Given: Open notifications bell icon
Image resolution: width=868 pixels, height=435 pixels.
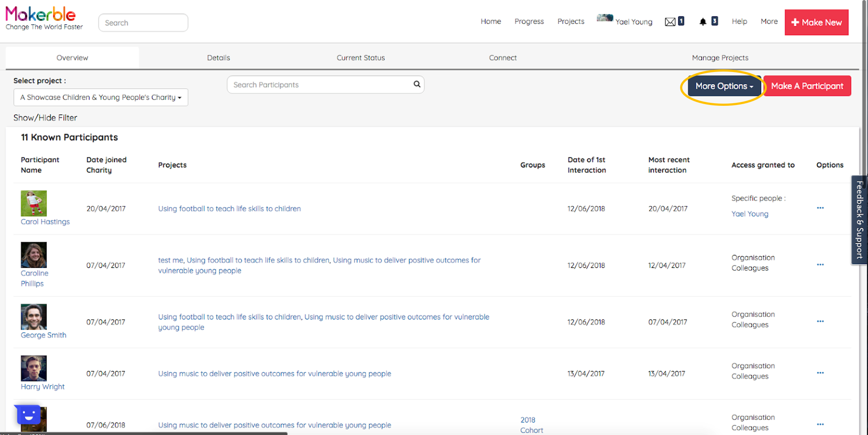Looking at the screenshot, I should (x=703, y=22).
